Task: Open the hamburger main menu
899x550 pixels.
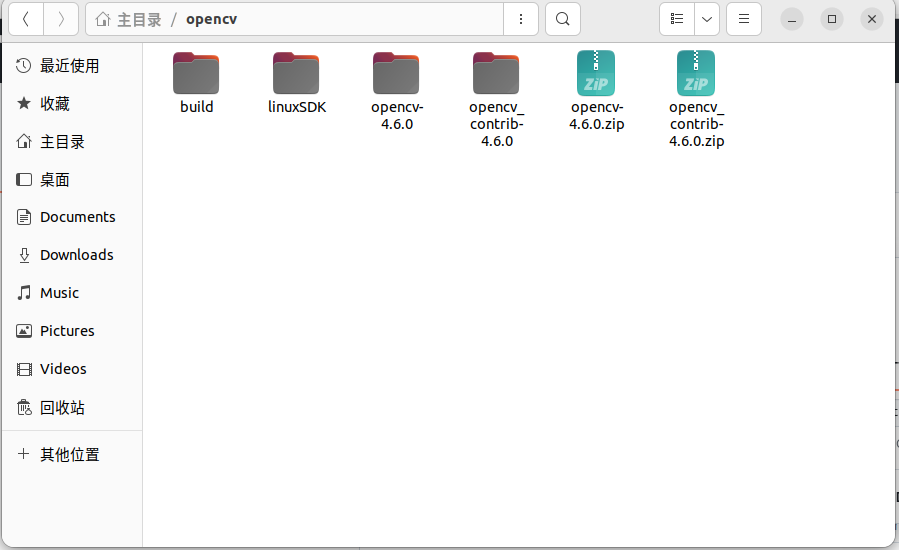Action: pos(743,19)
